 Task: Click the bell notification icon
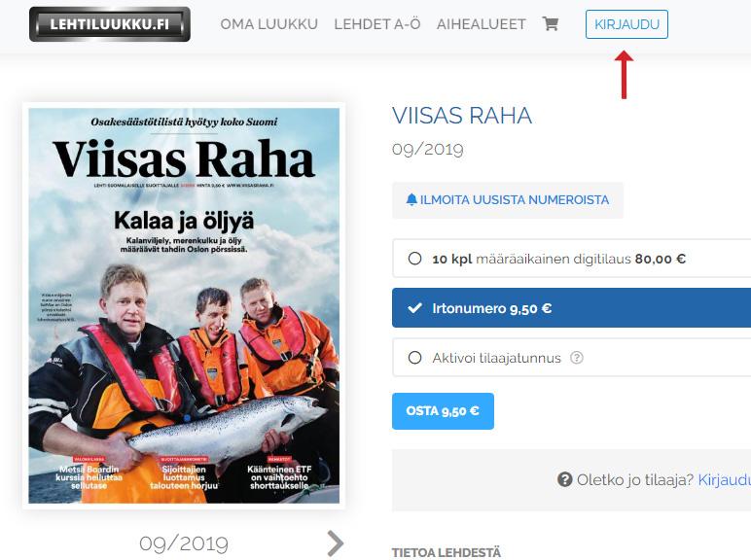[411, 199]
